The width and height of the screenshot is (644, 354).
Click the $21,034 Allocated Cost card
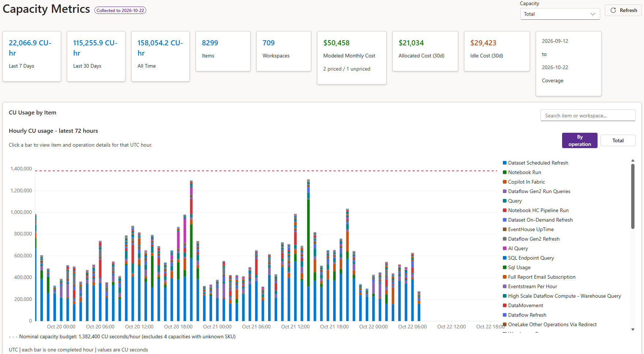tap(425, 51)
